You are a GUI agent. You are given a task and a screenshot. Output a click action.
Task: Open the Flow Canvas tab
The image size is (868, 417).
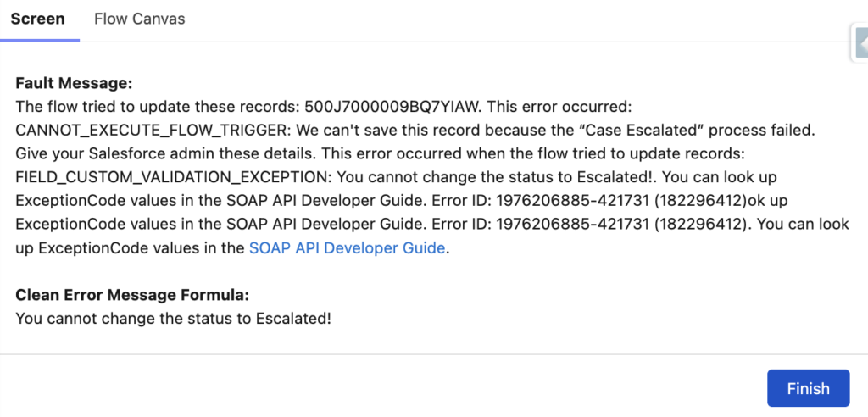click(x=139, y=19)
